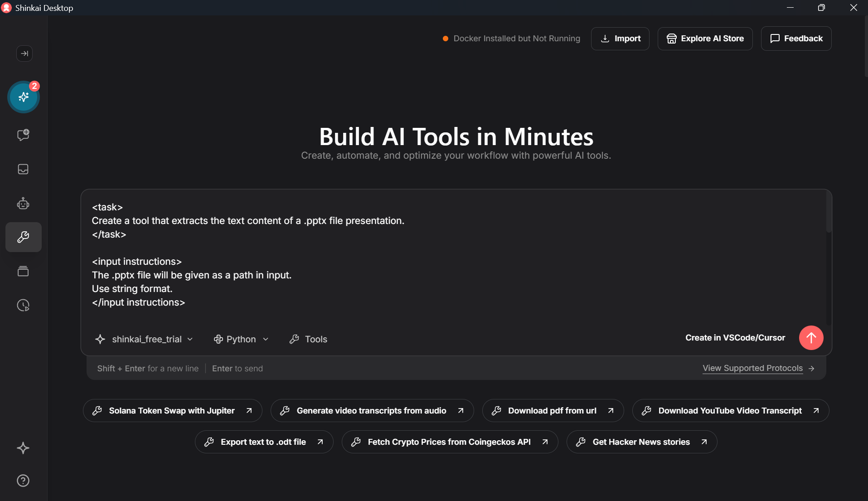This screenshot has height=501, width=868.
Task: Open the AI Chats sparkle icon with badge
Action: [x=23, y=97]
